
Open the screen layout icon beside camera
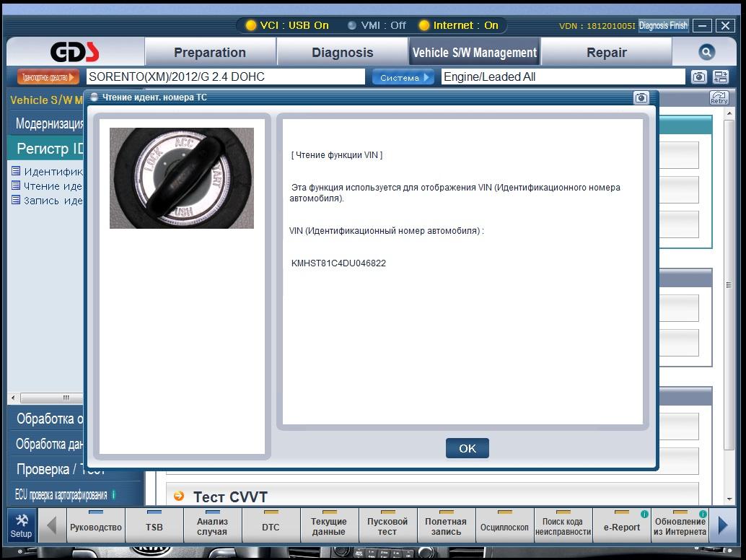(x=720, y=77)
